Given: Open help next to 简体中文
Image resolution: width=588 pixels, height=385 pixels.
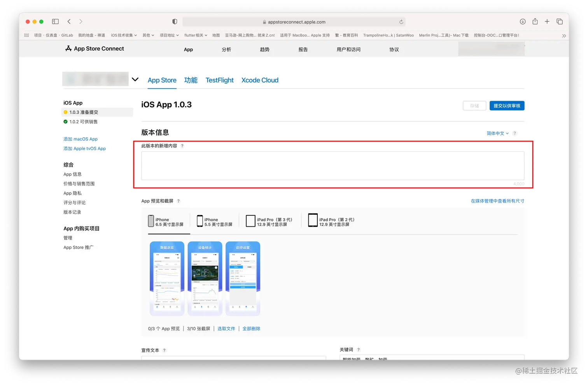Looking at the screenshot, I should [514, 133].
